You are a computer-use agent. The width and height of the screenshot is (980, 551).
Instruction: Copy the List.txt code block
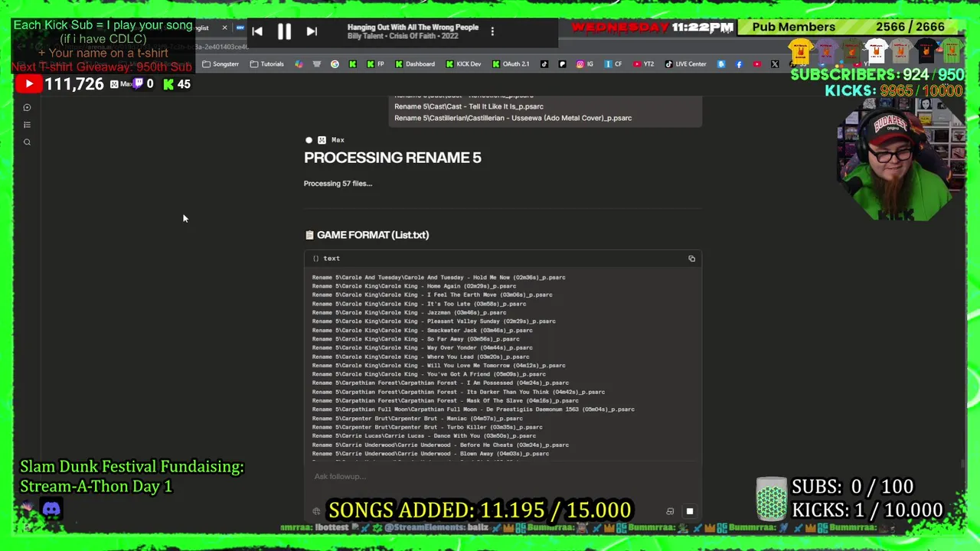(691, 259)
